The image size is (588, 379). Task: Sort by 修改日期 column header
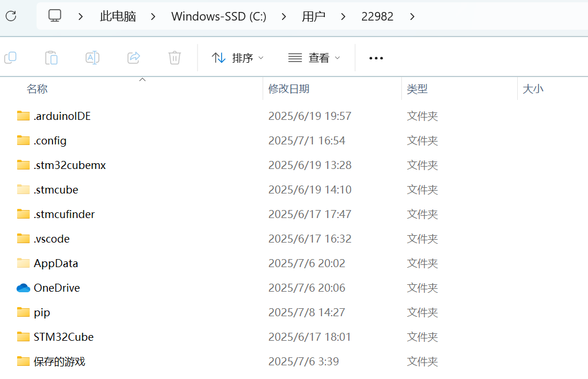(x=289, y=89)
